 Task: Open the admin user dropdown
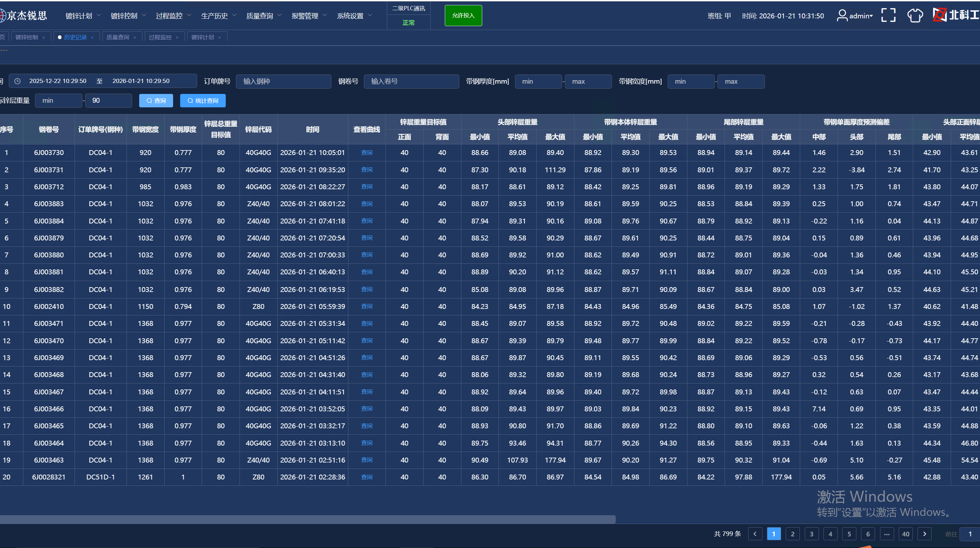click(x=861, y=16)
